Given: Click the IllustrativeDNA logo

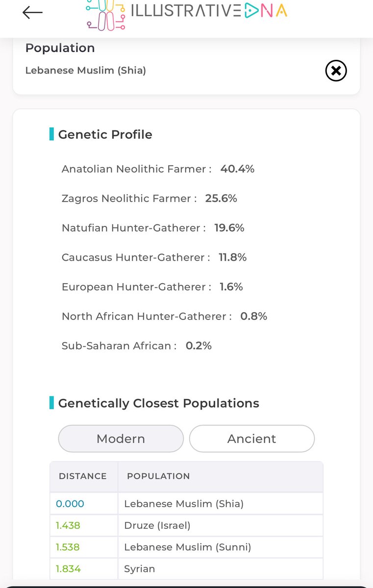Looking at the screenshot, I should [187, 13].
